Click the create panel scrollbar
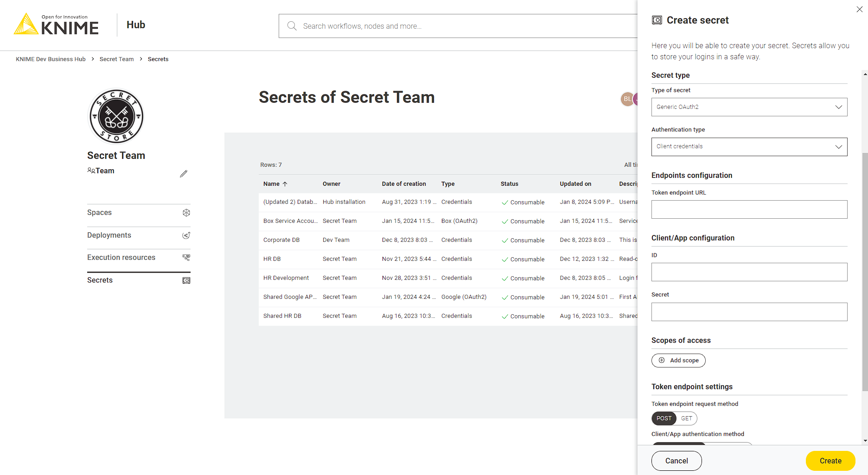Image resolution: width=868 pixels, height=475 pixels. (x=865, y=272)
